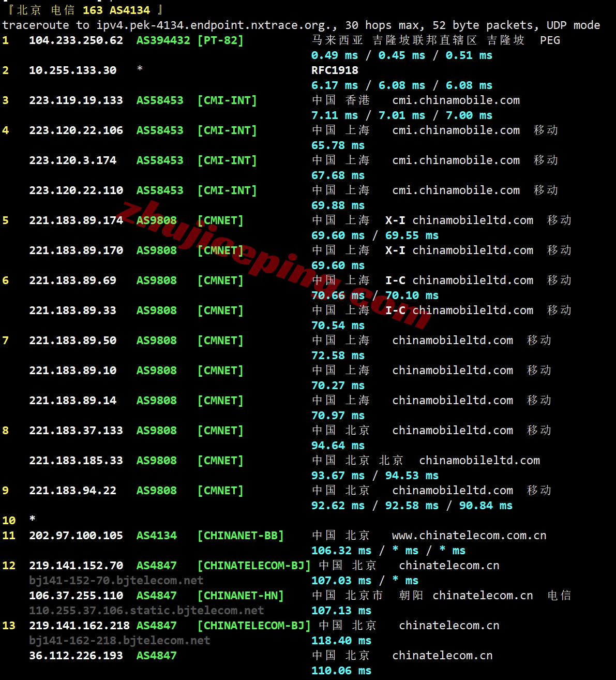Click IP address 223.120.22.106
This screenshot has width=616, height=680.
point(76,130)
